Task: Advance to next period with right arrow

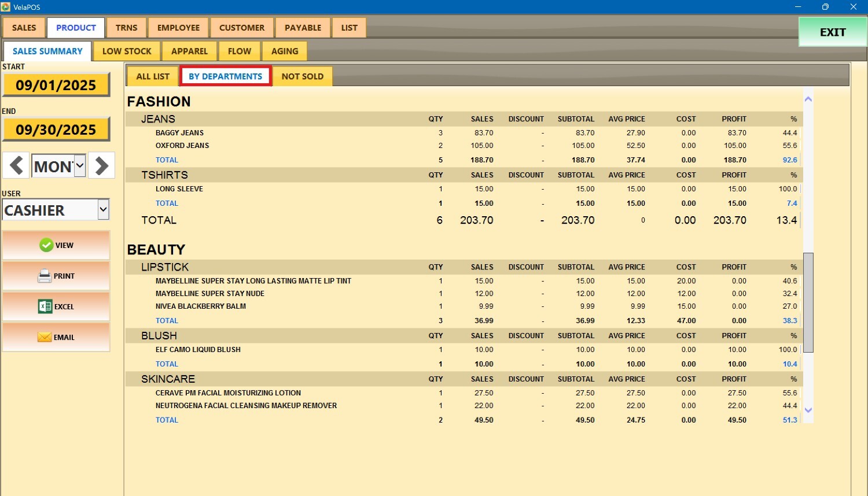Action: [102, 166]
